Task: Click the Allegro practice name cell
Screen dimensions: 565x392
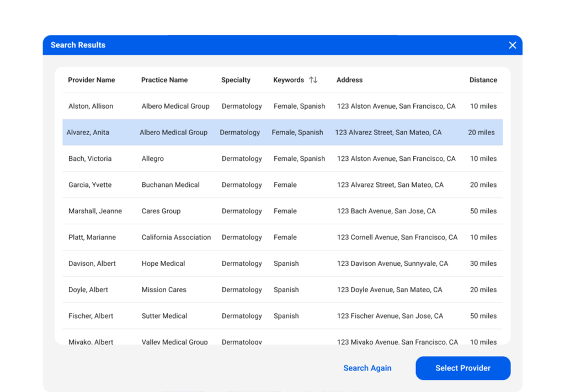Action: pyautogui.click(x=152, y=159)
